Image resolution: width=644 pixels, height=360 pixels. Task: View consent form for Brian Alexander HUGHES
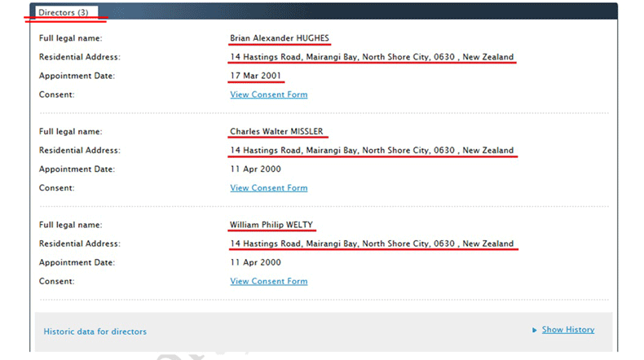coord(269,94)
